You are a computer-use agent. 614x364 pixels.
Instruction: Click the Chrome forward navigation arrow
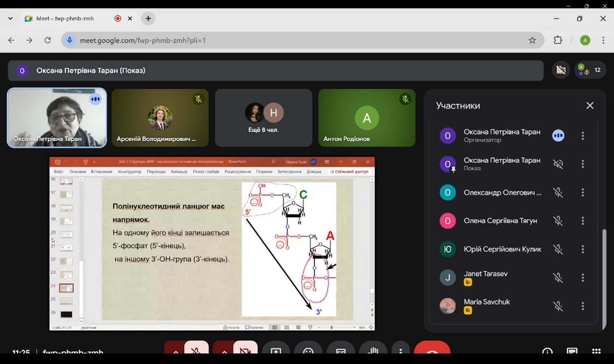29,40
